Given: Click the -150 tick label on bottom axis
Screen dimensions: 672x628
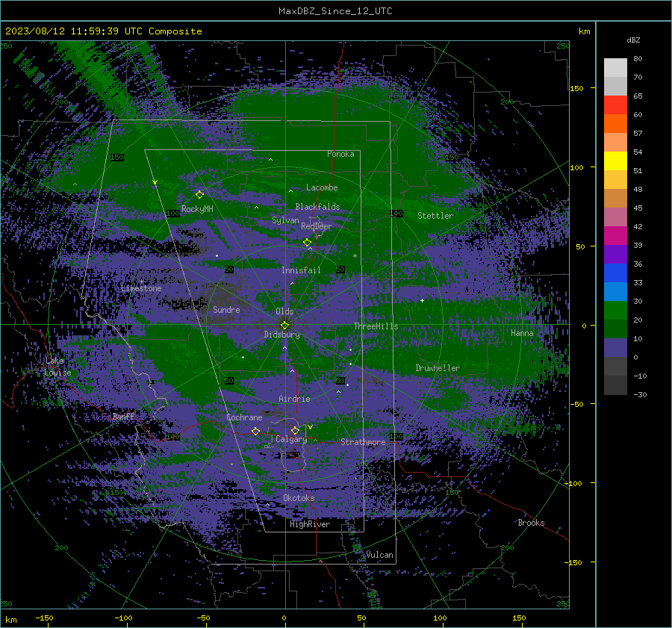Looking at the screenshot, I should pyautogui.click(x=44, y=618).
